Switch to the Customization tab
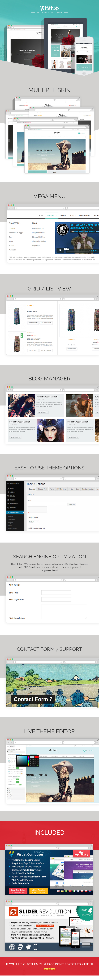This screenshot has height=980, width=99. point(88,489)
